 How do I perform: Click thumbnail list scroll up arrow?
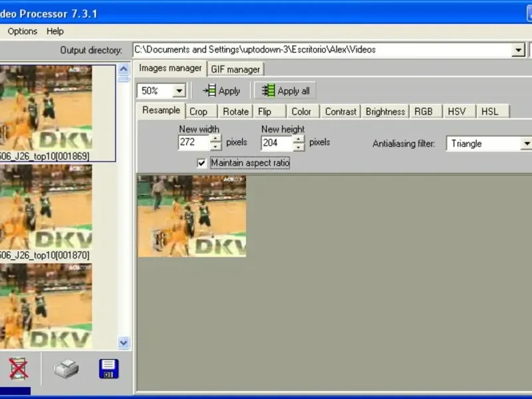pos(124,69)
